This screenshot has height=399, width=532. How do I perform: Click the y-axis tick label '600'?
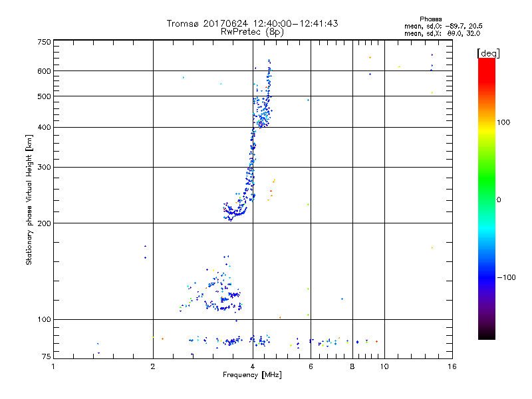click(x=44, y=71)
